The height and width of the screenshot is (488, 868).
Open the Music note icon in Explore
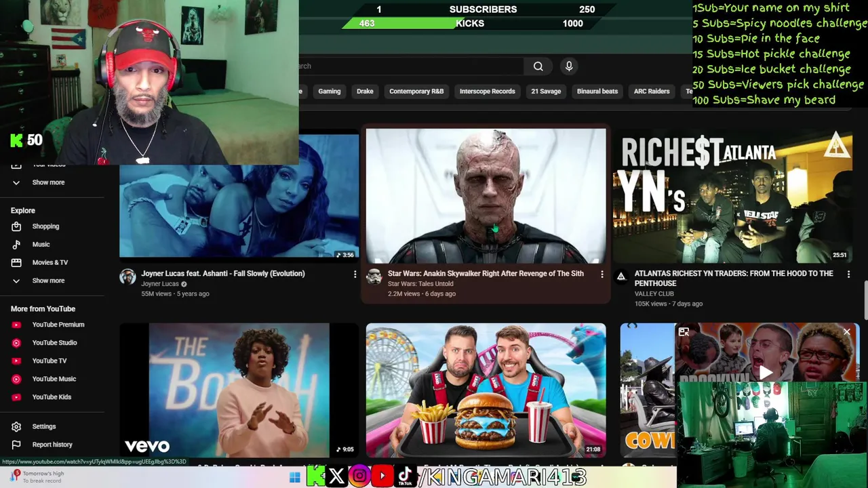[16, 244]
